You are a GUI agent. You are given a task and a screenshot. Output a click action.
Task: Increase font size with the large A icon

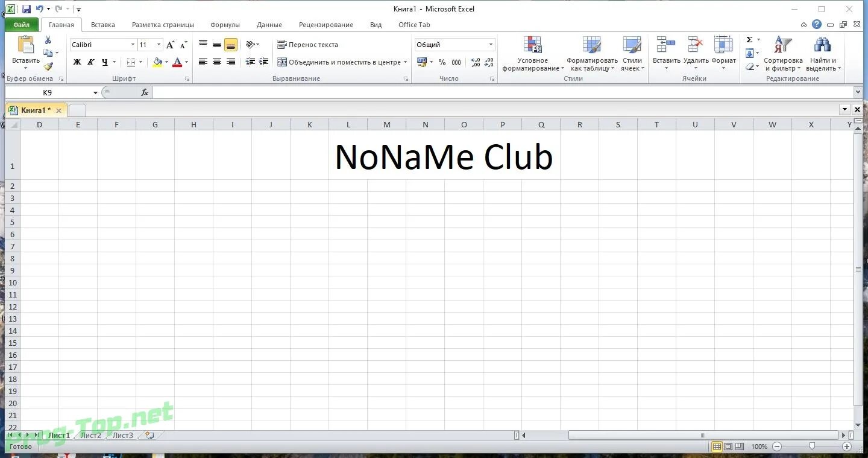[171, 45]
